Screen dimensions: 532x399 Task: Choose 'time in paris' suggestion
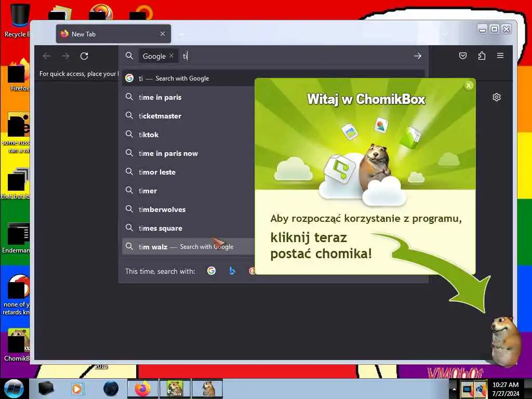pos(188,97)
